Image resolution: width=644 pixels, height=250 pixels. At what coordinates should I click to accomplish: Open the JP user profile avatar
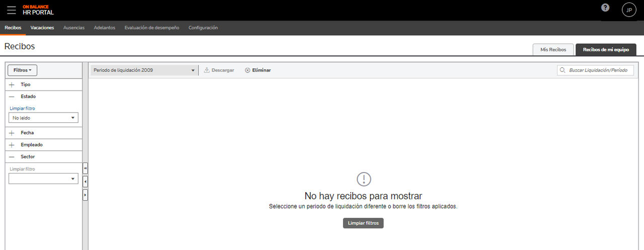(629, 10)
